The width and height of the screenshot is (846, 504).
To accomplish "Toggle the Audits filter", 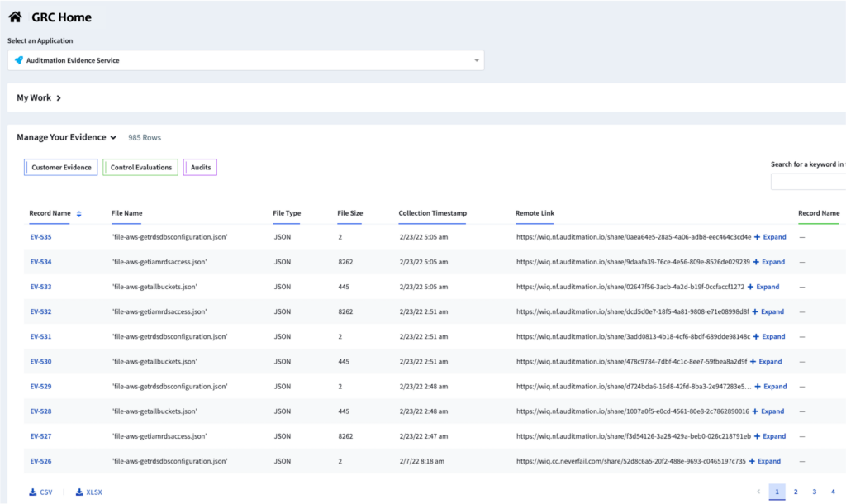I will (x=201, y=168).
